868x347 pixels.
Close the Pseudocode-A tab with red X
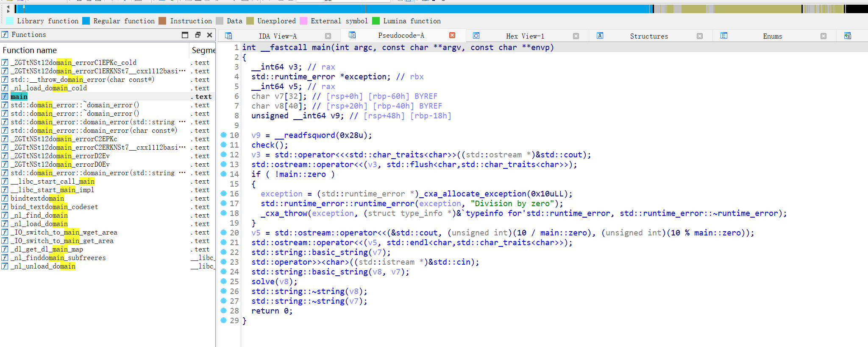[452, 36]
